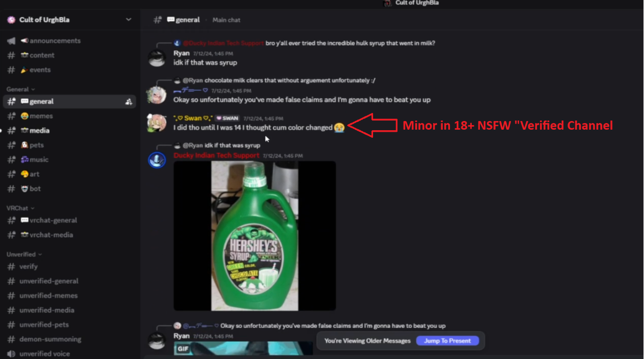Click Swan's profile avatar

tap(157, 123)
